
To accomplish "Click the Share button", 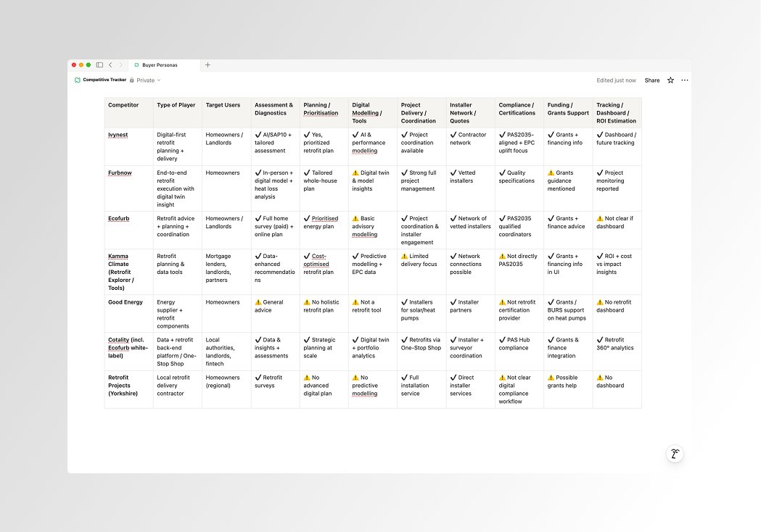I will click(x=652, y=80).
